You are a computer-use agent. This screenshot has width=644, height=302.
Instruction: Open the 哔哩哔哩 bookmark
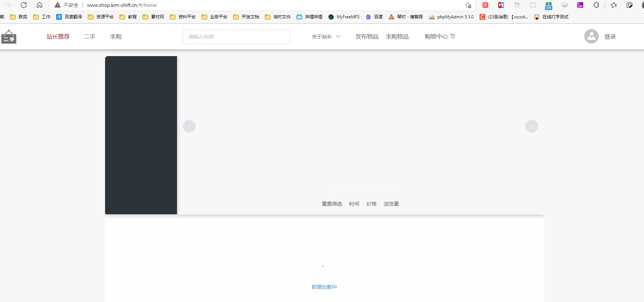pyautogui.click(x=309, y=17)
